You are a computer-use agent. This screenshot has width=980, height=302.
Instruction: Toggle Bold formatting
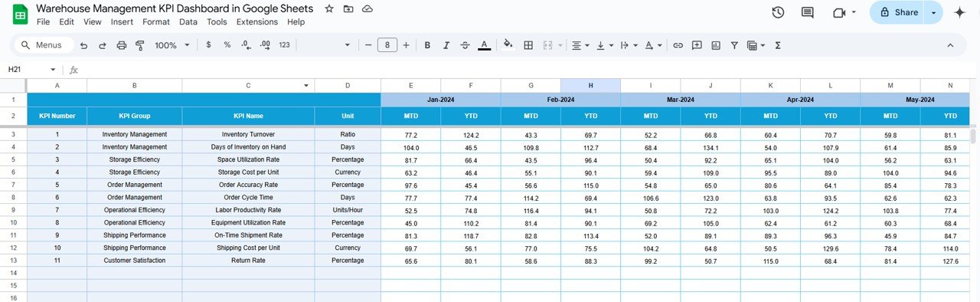428,45
